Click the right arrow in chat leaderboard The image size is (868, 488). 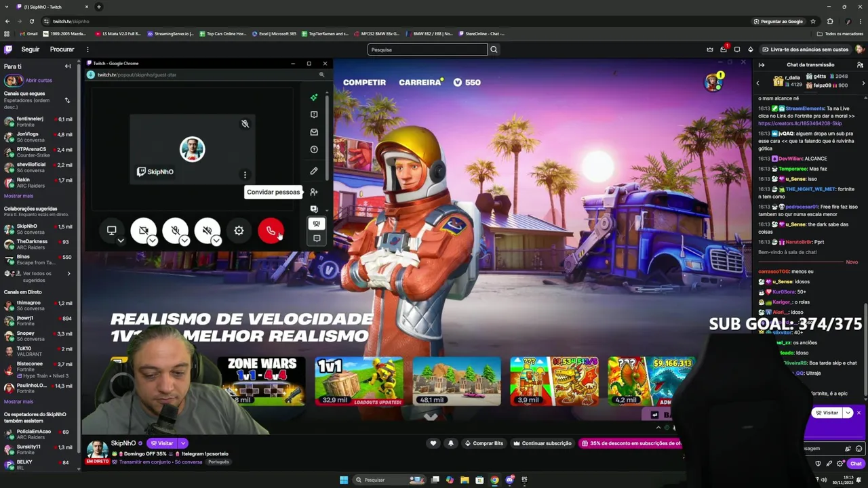coord(863,83)
